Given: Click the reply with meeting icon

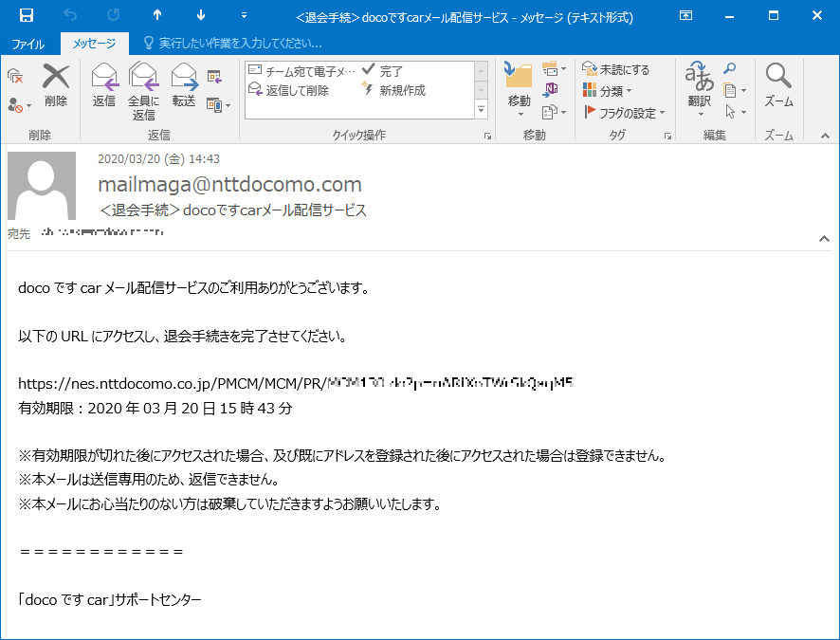Looking at the screenshot, I should 214,77.
